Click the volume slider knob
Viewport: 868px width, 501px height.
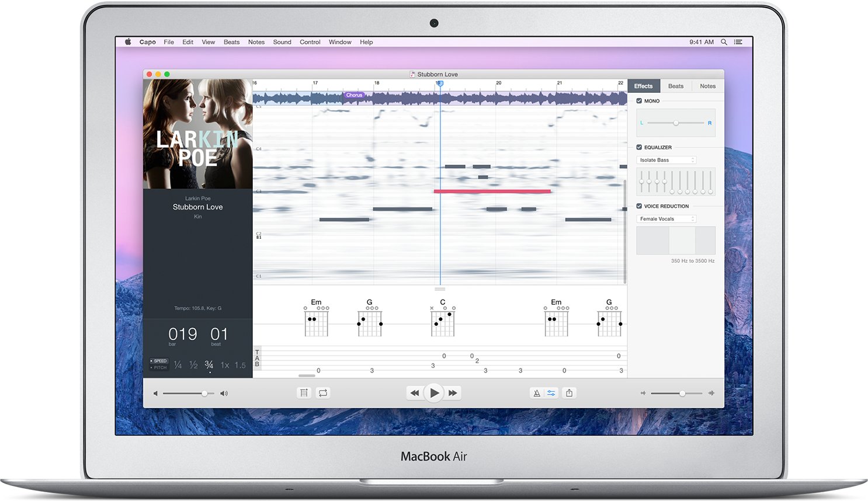pyautogui.click(x=204, y=394)
